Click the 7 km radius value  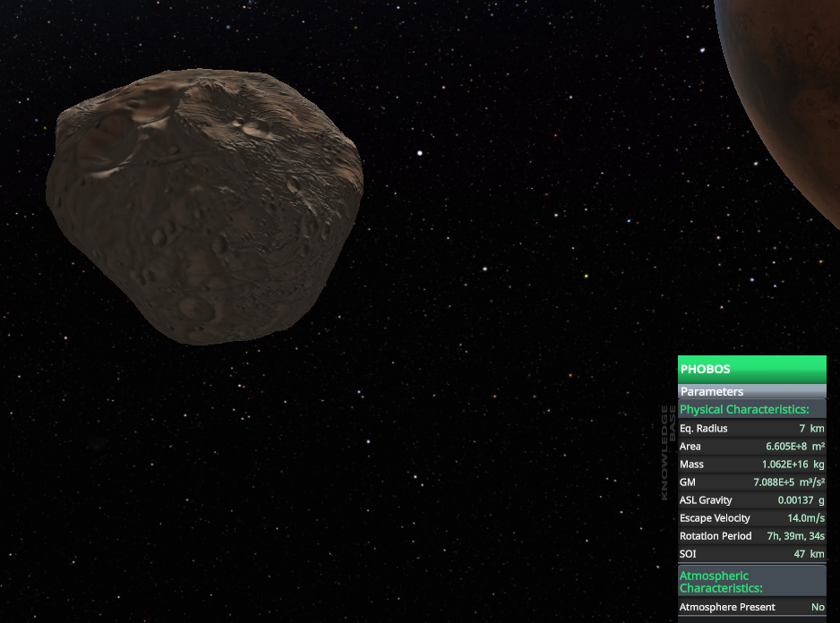[811, 428]
